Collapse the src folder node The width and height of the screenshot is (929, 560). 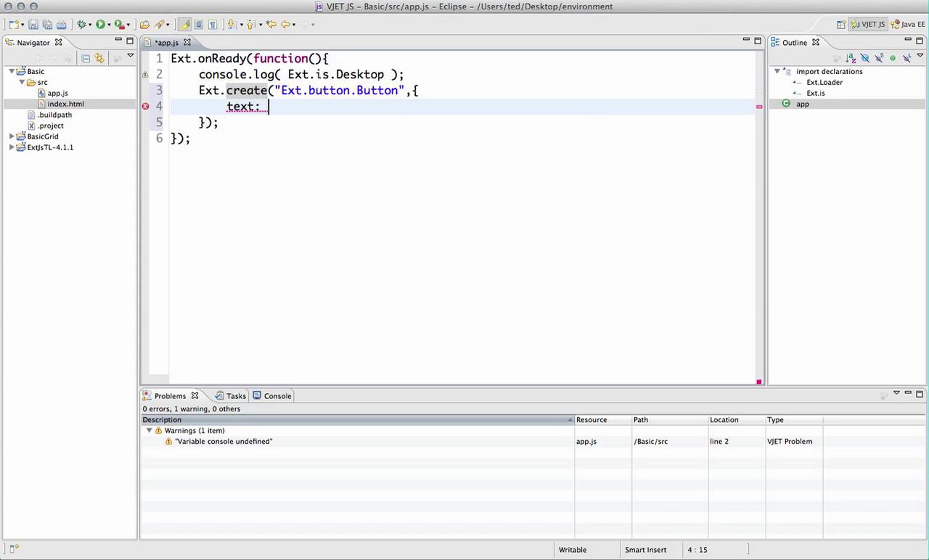tap(22, 82)
